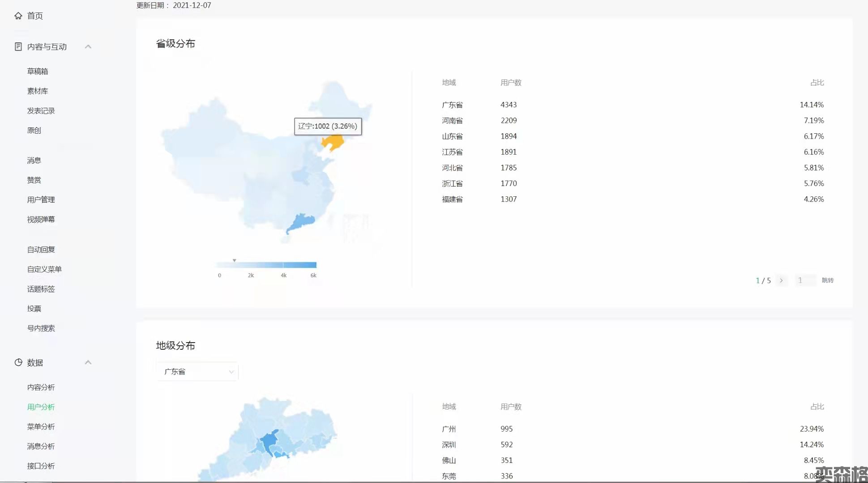Click the 广东省 row in province table
The image size is (868, 483).
pos(452,105)
